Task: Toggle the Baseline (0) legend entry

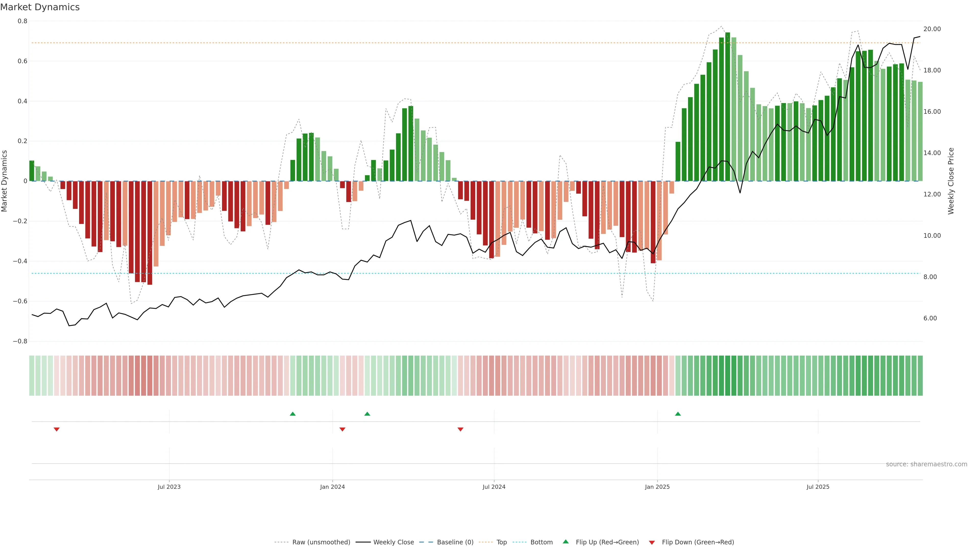Action: (x=455, y=542)
